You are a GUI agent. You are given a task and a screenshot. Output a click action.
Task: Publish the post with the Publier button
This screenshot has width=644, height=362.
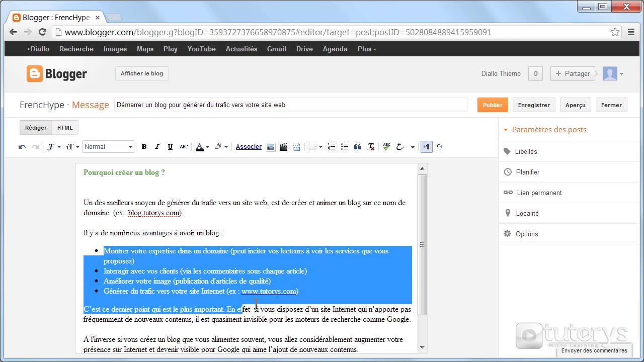[493, 105]
